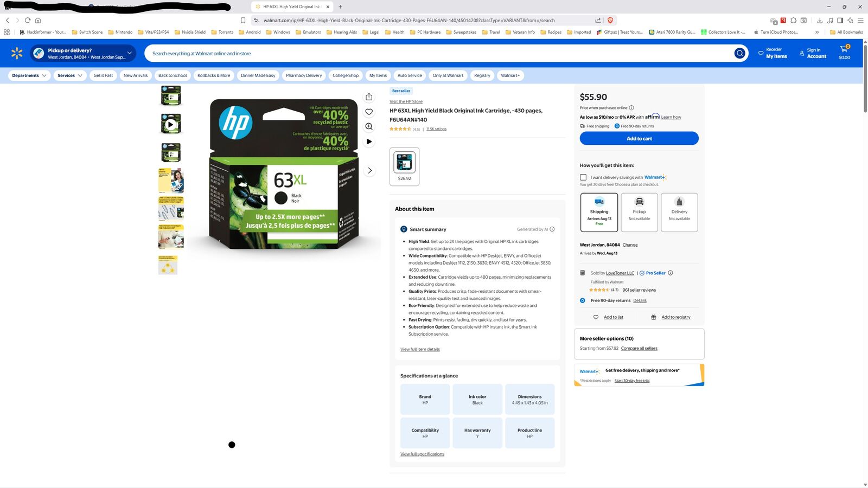
Task: Select the Pickup fulfillment option
Action: pos(639,213)
